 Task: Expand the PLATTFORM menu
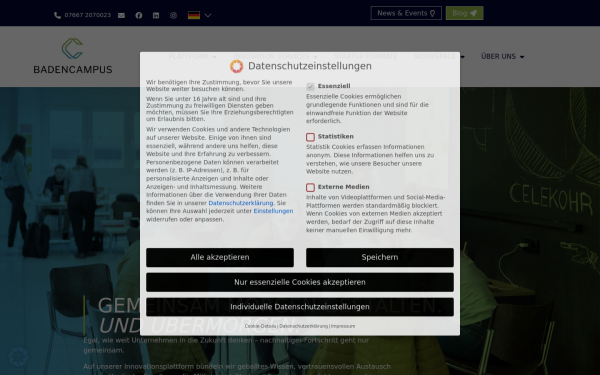coord(192,57)
